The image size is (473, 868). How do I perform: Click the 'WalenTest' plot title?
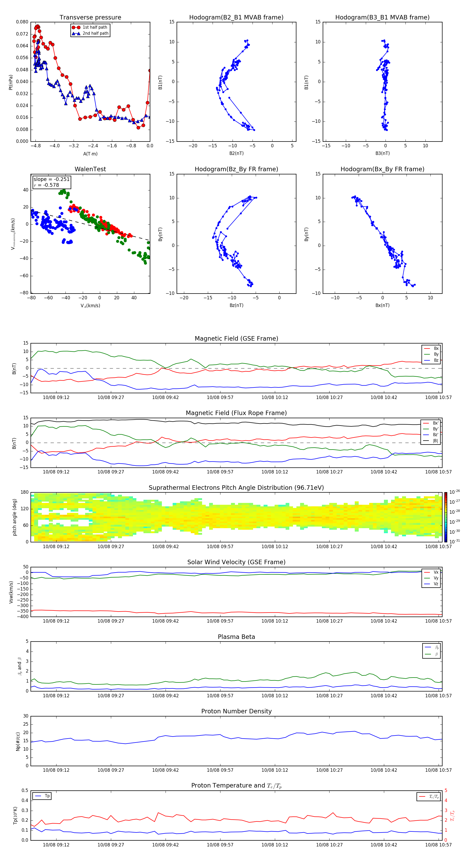(x=90, y=169)
